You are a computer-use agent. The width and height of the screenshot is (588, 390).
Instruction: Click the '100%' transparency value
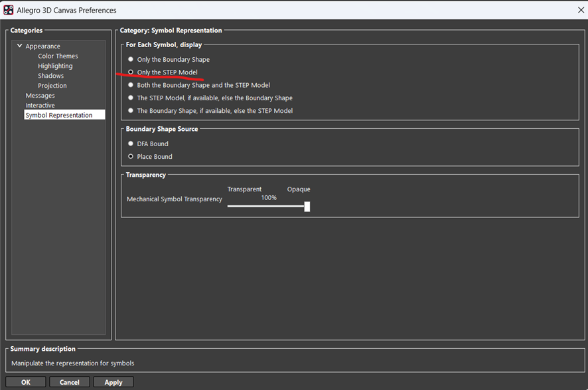click(x=269, y=197)
